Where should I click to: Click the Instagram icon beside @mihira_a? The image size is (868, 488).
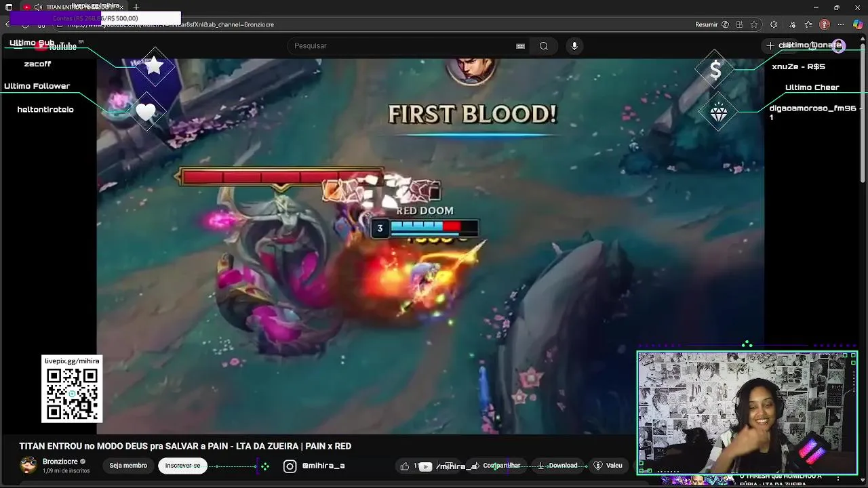pos(290,466)
